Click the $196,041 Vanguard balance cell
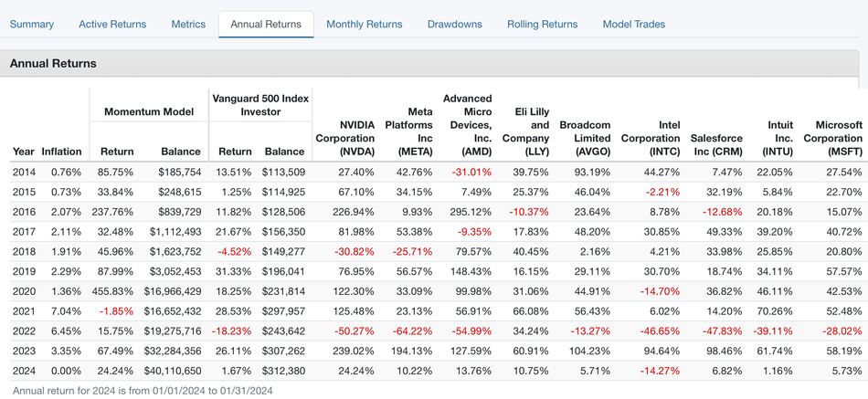 (x=283, y=272)
